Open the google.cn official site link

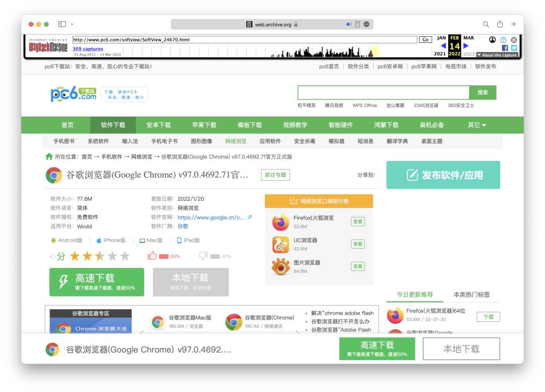pos(211,217)
